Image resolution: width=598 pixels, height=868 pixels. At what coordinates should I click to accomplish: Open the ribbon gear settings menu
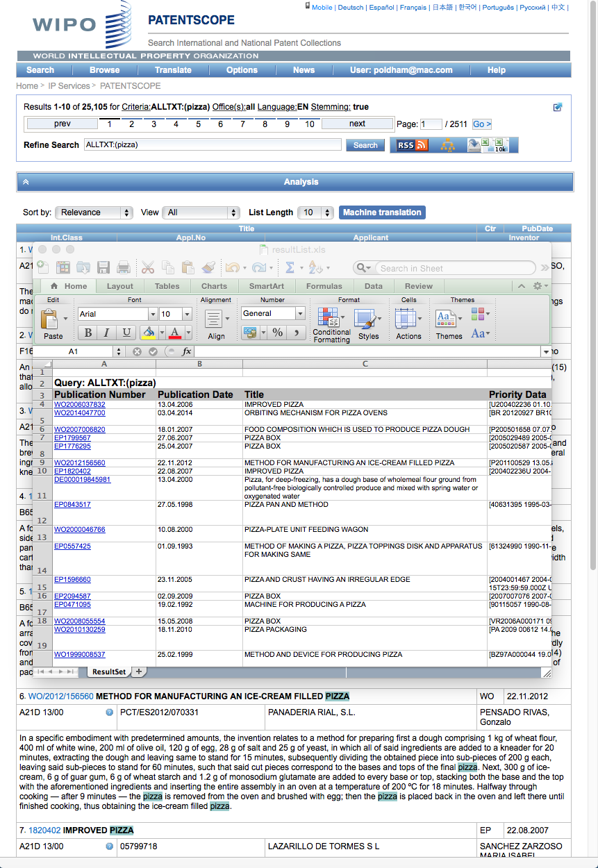[x=538, y=286]
